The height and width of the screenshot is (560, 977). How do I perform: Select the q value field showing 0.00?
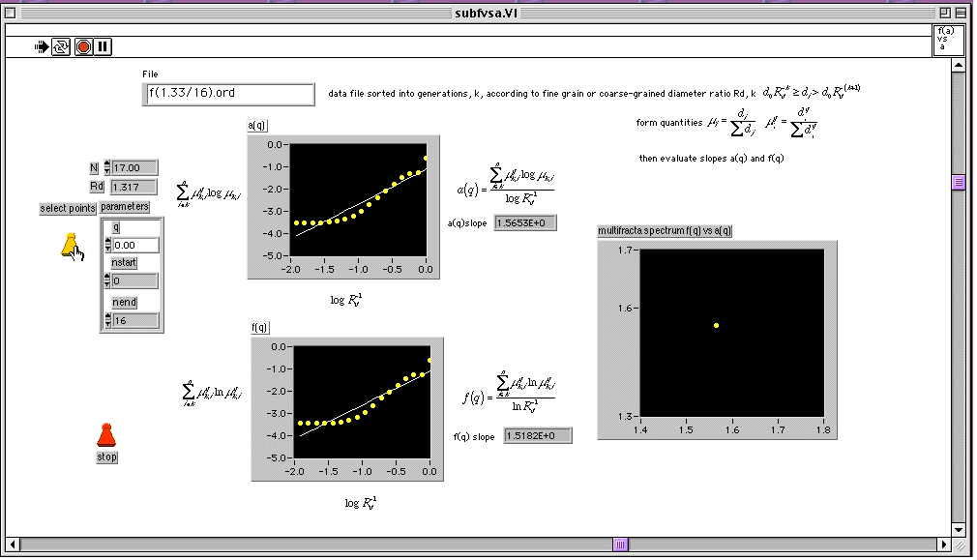[x=135, y=246]
